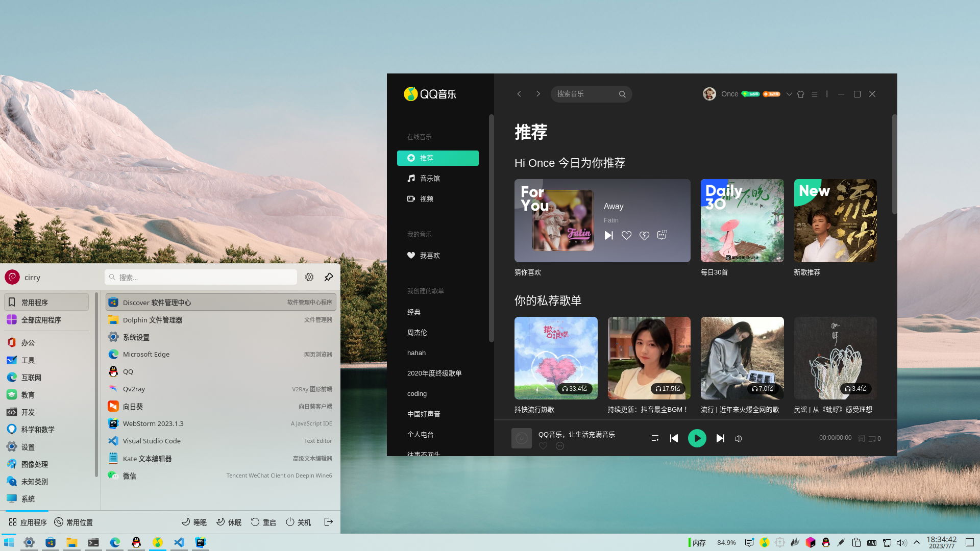Image resolution: width=980 pixels, height=551 pixels.
Task: Like the song Away with heart icon
Action: pos(626,235)
